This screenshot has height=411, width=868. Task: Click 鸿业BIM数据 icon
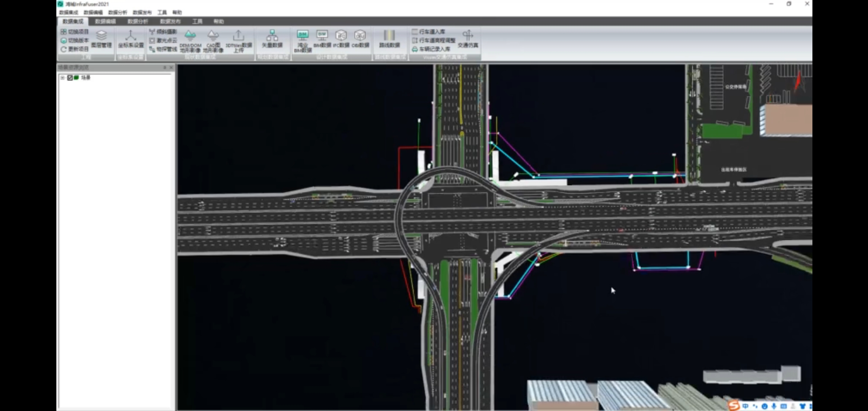tap(303, 36)
